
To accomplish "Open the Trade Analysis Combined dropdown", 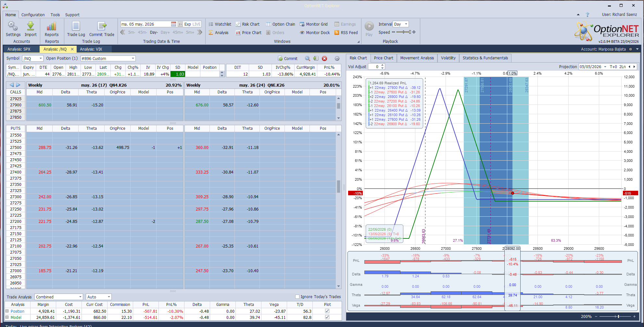I will 80,297.
